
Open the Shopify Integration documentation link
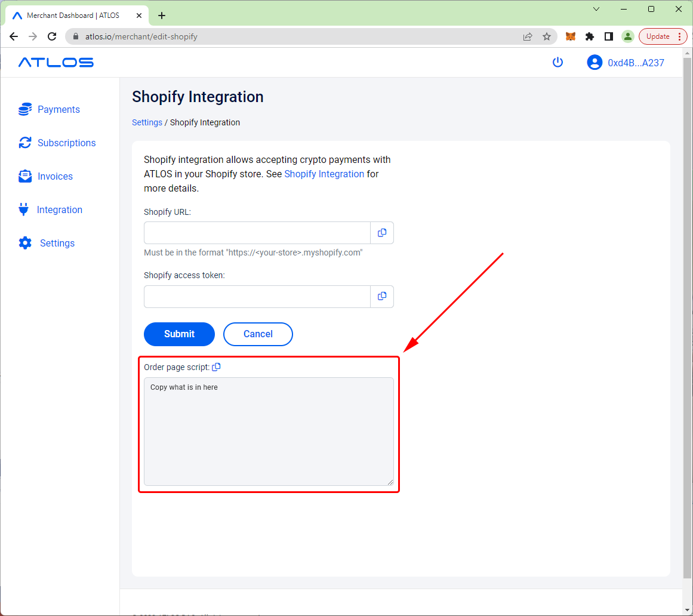(x=324, y=174)
